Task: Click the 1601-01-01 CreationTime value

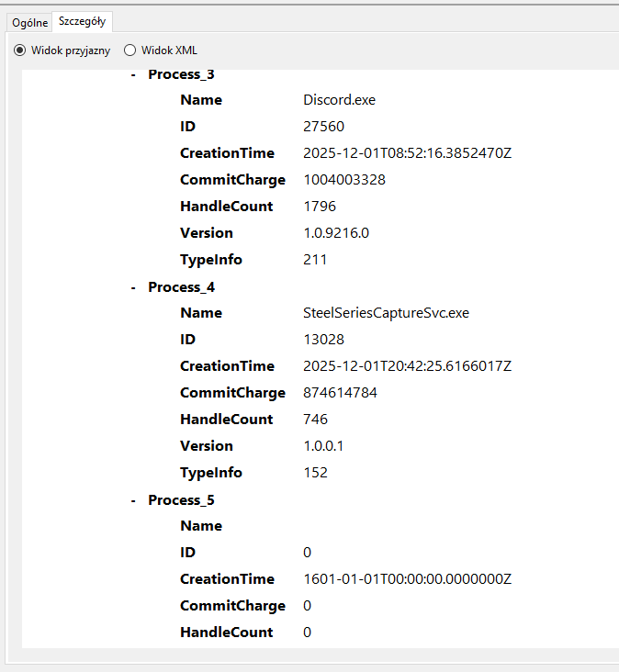Action: coord(407,579)
